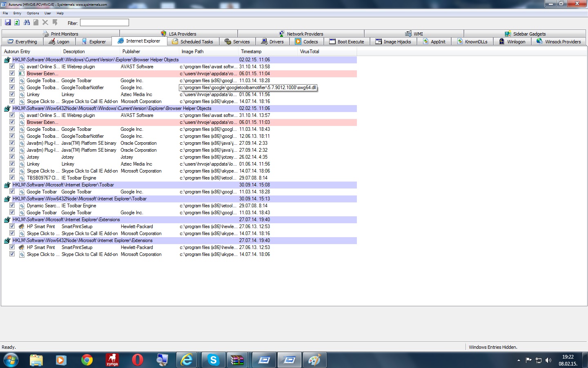This screenshot has height=368, width=588.
Task: Click the "Windows Entries Hidden." status text
Action: 493,347
